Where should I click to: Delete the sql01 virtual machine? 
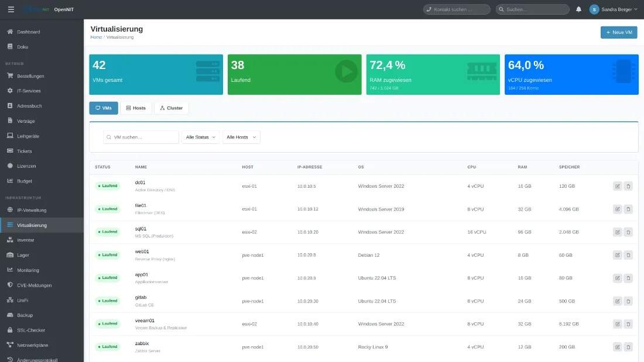click(628, 232)
